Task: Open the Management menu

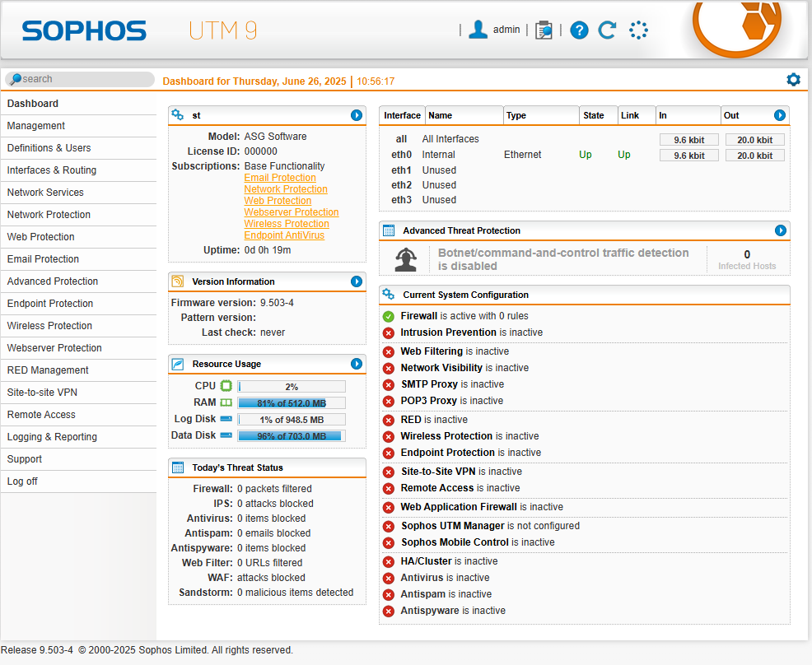Action: pyautogui.click(x=79, y=126)
